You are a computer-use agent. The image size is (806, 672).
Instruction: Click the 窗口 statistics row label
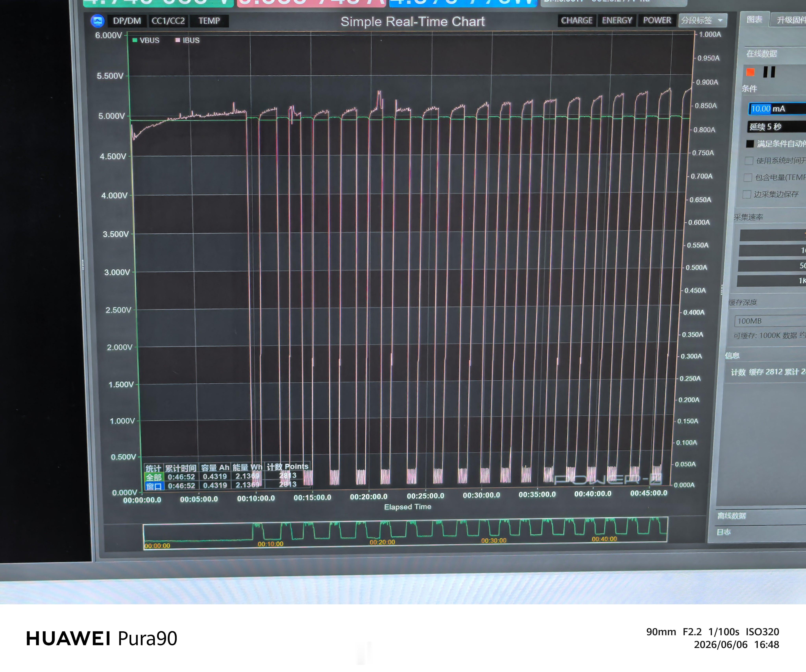point(154,486)
